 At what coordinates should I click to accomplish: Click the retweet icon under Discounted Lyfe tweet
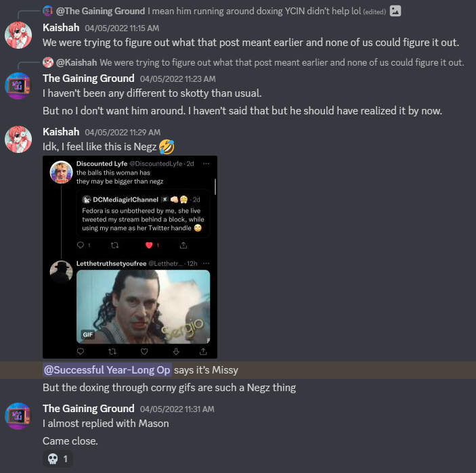(x=114, y=245)
